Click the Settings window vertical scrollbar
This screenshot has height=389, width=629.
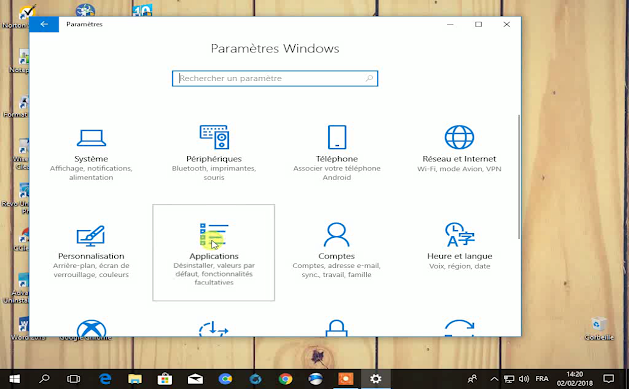519,176
